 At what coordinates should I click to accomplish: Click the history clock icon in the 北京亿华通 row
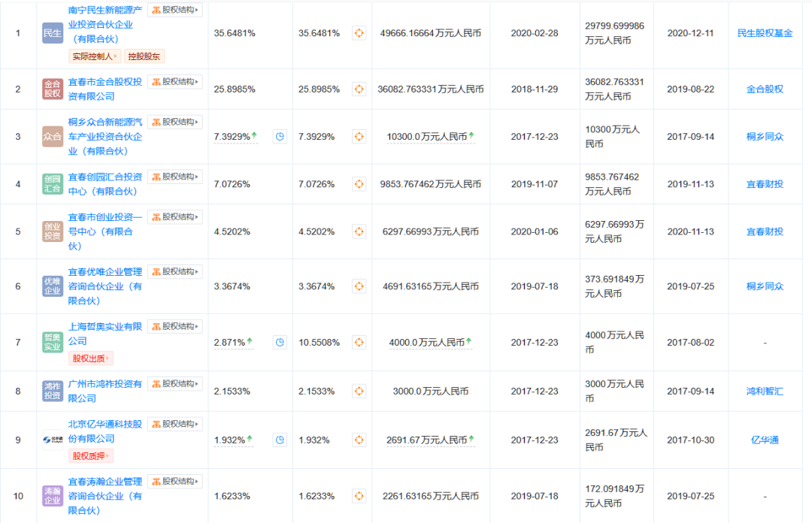(280, 440)
